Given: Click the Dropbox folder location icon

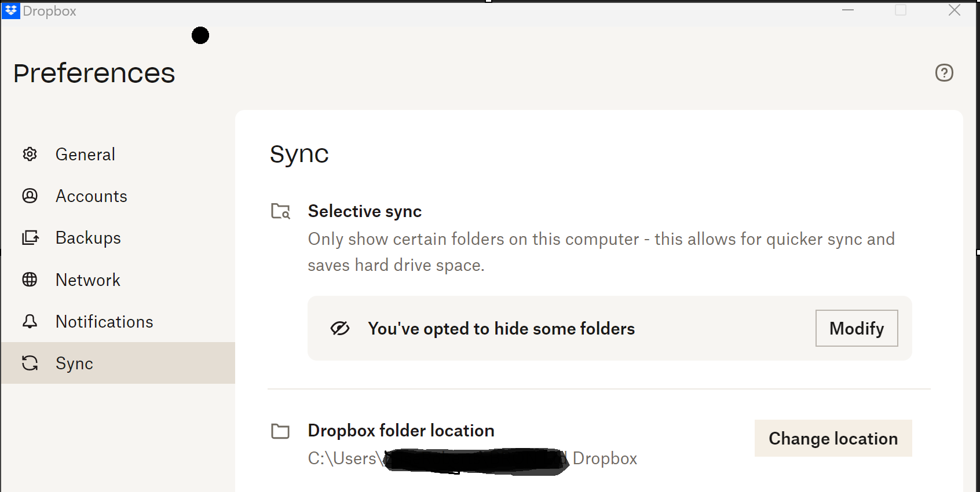Looking at the screenshot, I should click(281, 431).
